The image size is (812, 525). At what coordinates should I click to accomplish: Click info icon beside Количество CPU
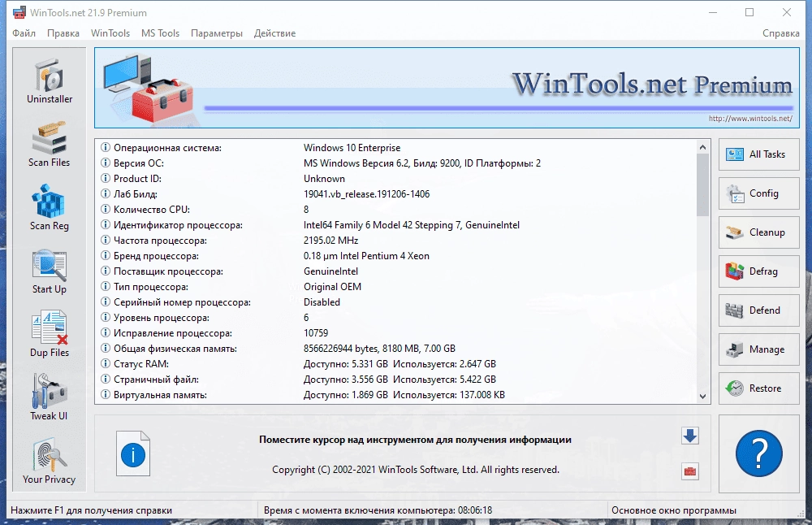105,209
